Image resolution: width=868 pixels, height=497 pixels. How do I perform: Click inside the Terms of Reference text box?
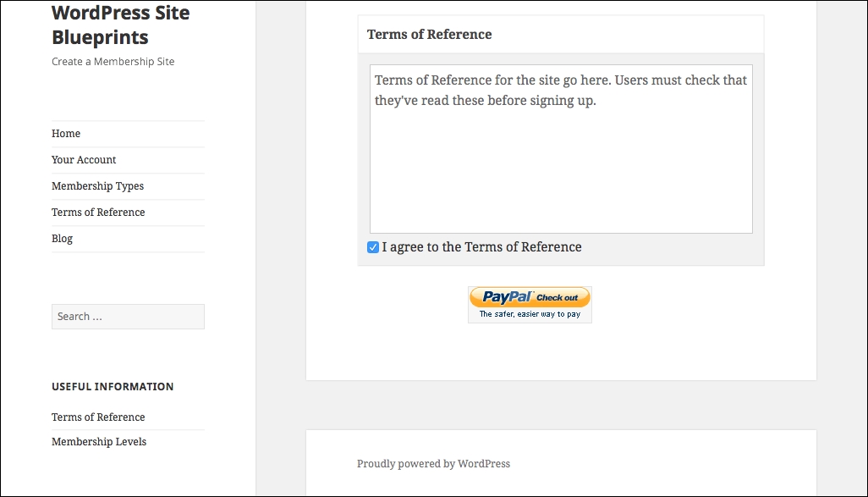pyautogui.click(x=561, y=148)
